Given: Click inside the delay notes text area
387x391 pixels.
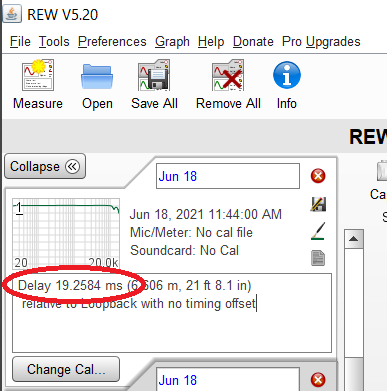Looking at the screenshot, I should [x=172, y=313].
